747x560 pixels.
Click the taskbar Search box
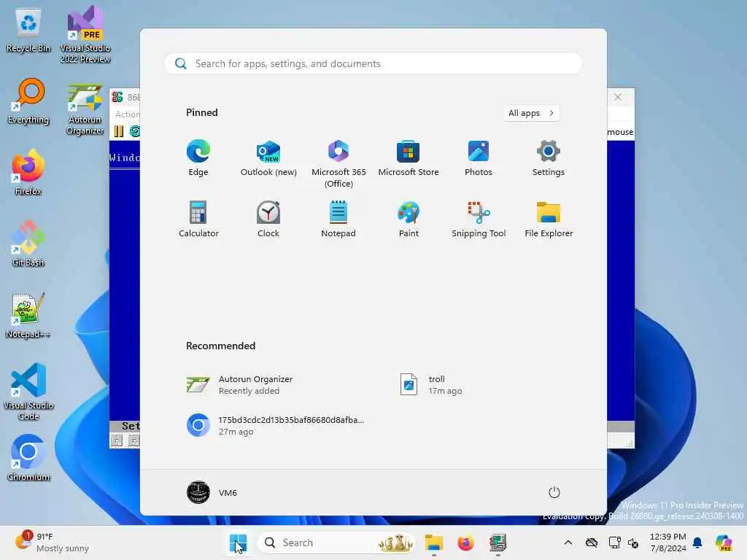pyautogui.click(x=336, y=542)
